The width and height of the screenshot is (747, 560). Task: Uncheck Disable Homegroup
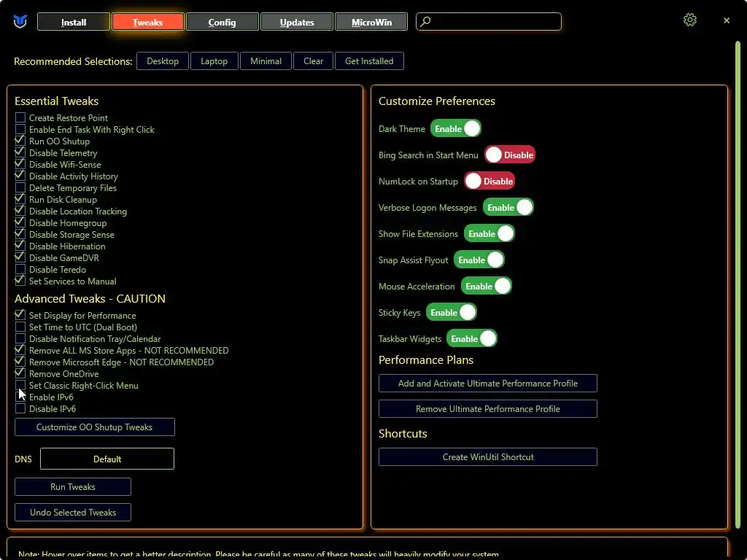[x=20, y=223]
